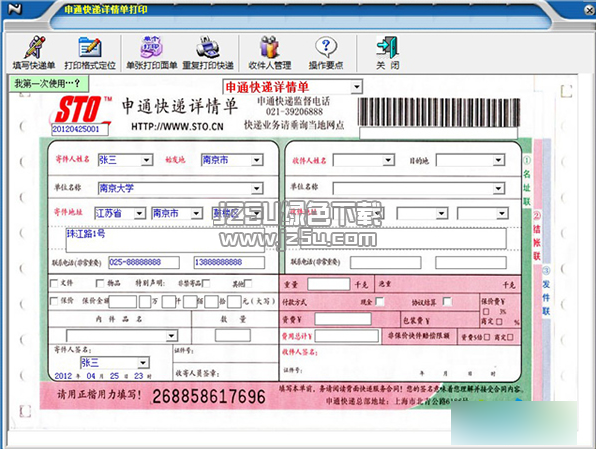
Task: Select the 协议结算 payment checkbox
Action: tap(448, 302)
